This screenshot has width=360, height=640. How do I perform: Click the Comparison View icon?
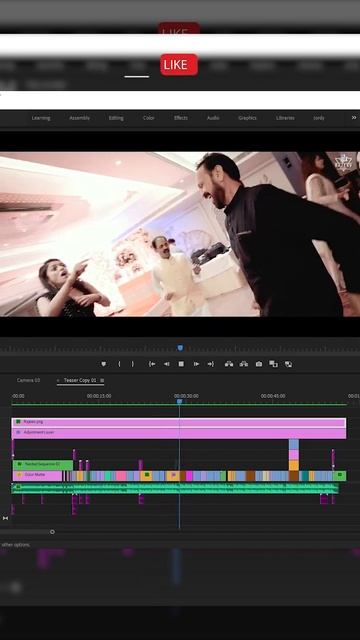point(273,364)
